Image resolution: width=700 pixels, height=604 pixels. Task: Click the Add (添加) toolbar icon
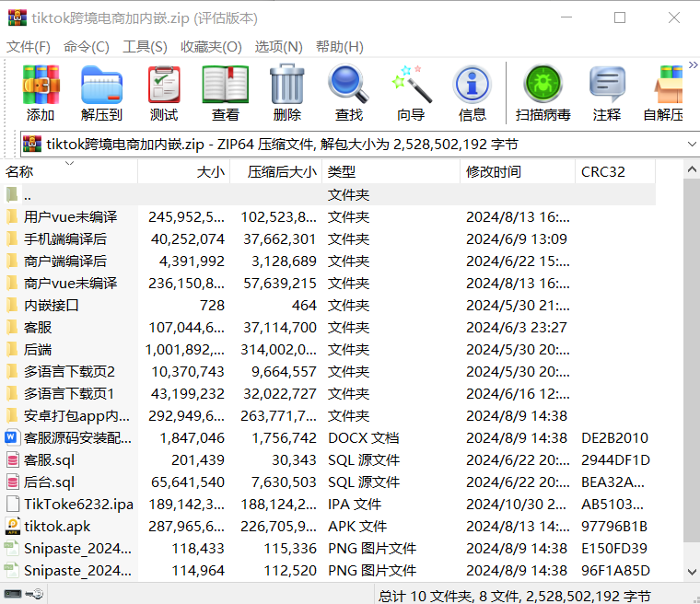click(x=41, y=93)
